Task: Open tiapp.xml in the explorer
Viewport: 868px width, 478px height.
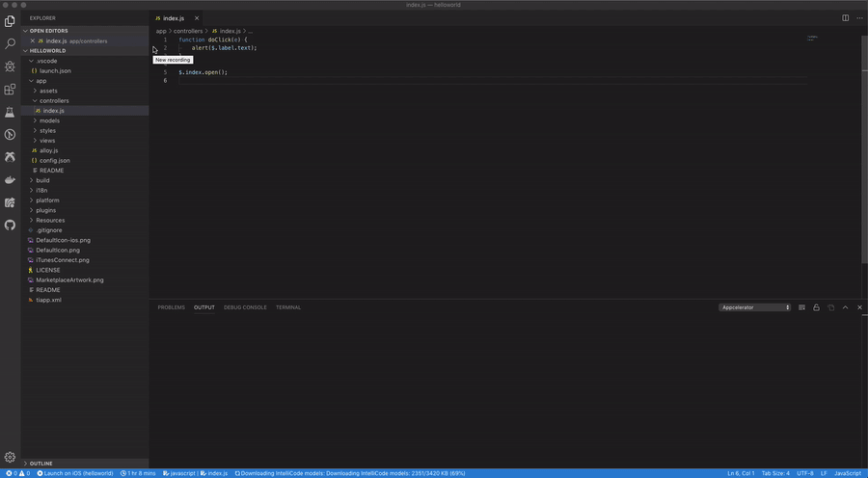Action: pos(85,300)
